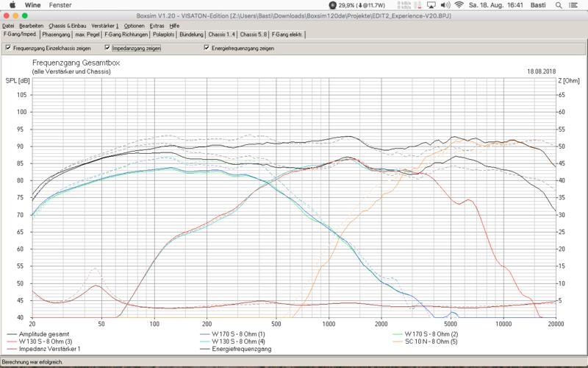Screen dimensions: 588x368
Task: Open the Apple menu
Action: pos(10,5)
